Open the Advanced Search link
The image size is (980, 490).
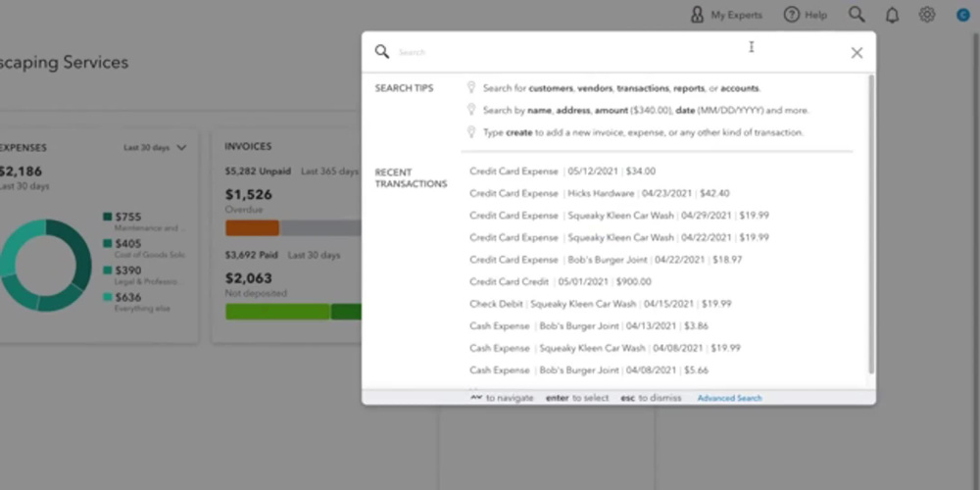click(729, 398)
